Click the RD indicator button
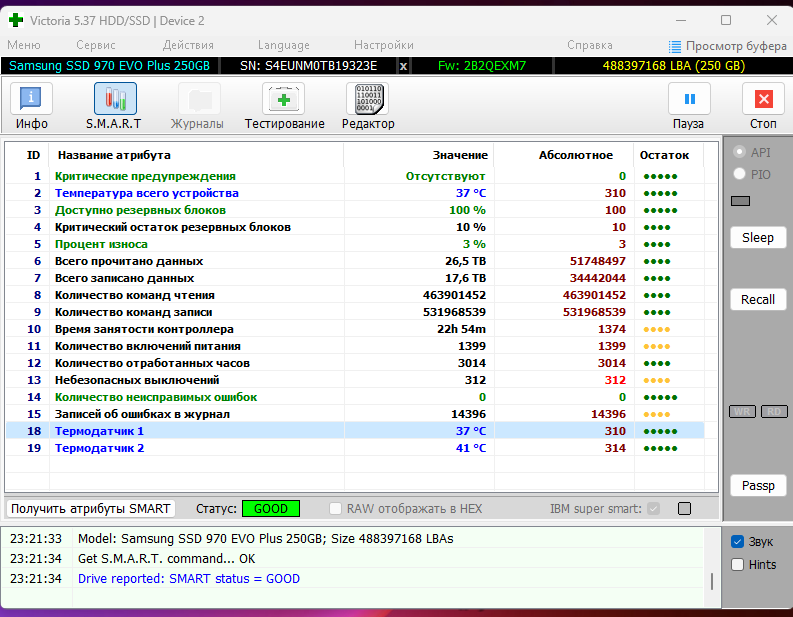The height and width of the screenshot is (617, 793). (774, 411)
